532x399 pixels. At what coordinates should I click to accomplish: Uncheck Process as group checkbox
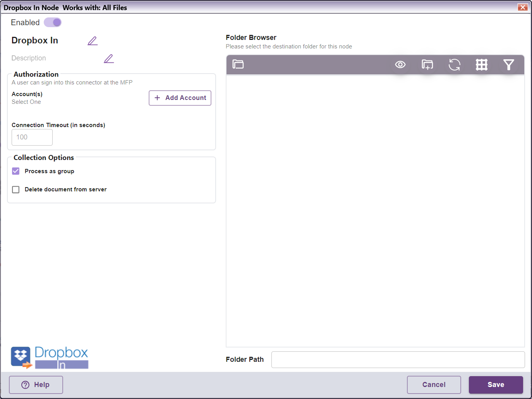coord(16,171)
